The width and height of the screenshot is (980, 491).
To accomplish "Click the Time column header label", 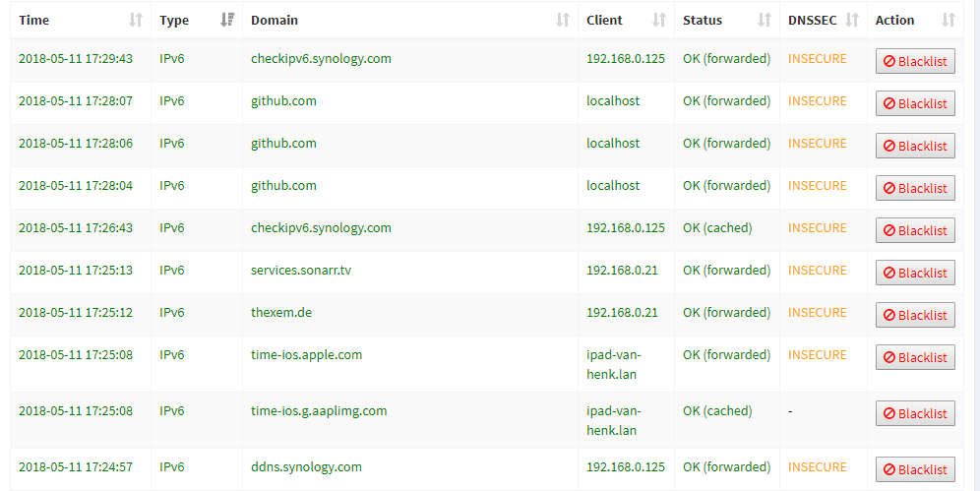I will pyautogui.click(x=33, y=20).
